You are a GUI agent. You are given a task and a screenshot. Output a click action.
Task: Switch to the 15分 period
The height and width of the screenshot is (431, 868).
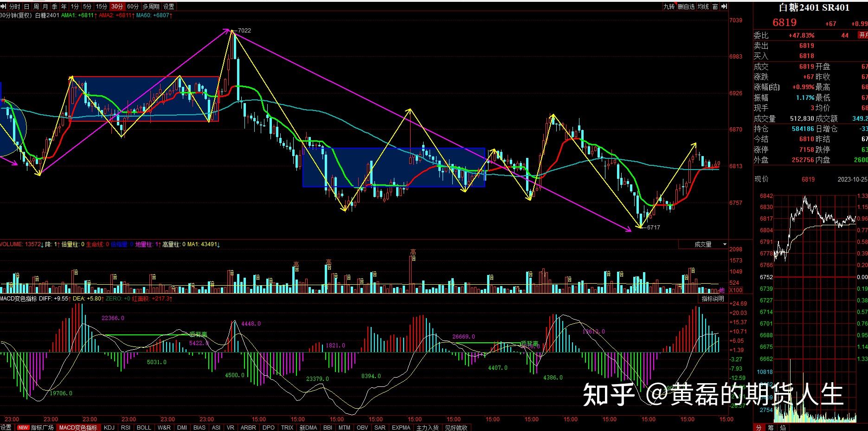click(102, 7)
